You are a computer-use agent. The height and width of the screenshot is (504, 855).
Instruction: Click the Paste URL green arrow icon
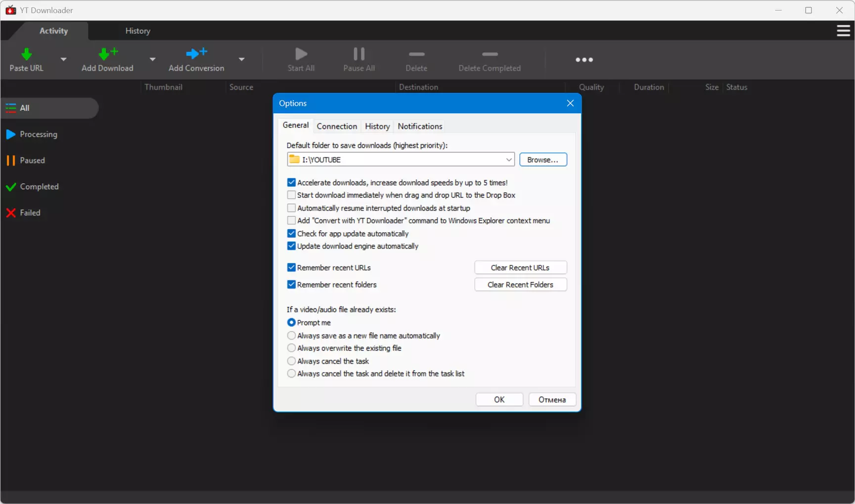27,54
